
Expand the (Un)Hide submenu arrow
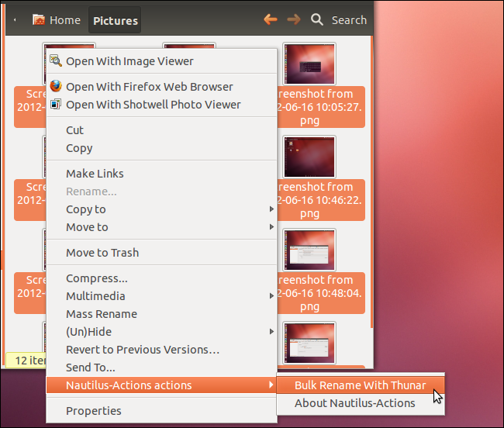pyautogui.click(x=271, y=332)
